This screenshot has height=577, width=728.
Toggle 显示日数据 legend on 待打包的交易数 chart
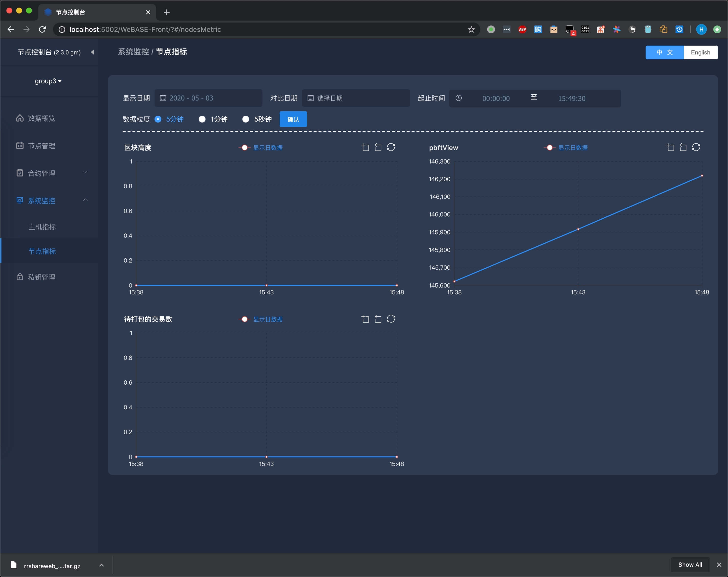[261, 319]
